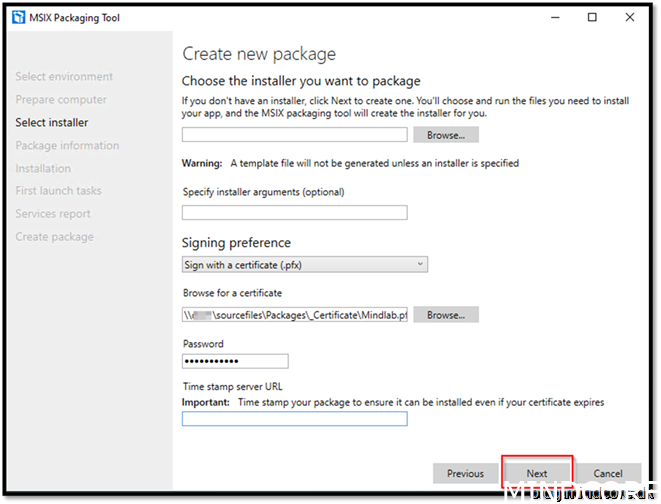This screenshot has width=661, height=504.
Task: Select the 'Select environment' step in sidebar
Action: pos(64,77)
